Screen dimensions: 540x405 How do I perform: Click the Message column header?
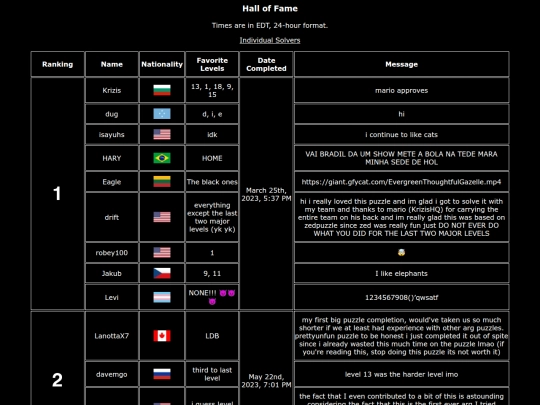tap(402, 64)
